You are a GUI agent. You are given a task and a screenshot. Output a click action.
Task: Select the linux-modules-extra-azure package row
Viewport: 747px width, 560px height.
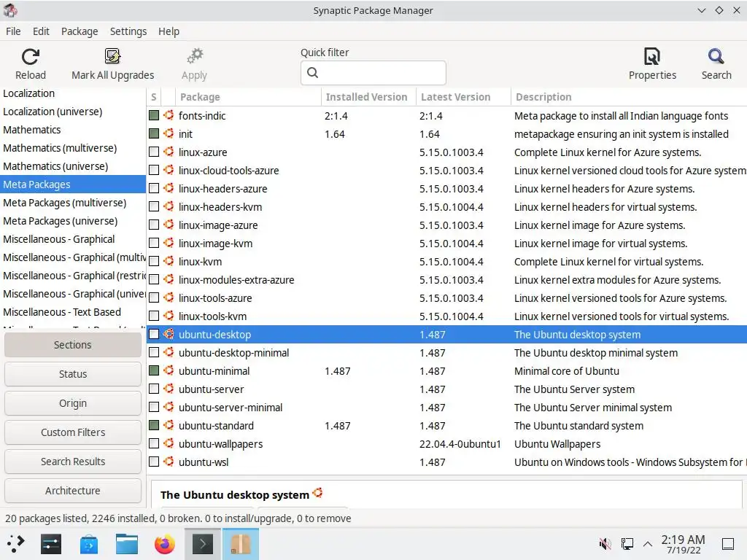coord(447,280)
